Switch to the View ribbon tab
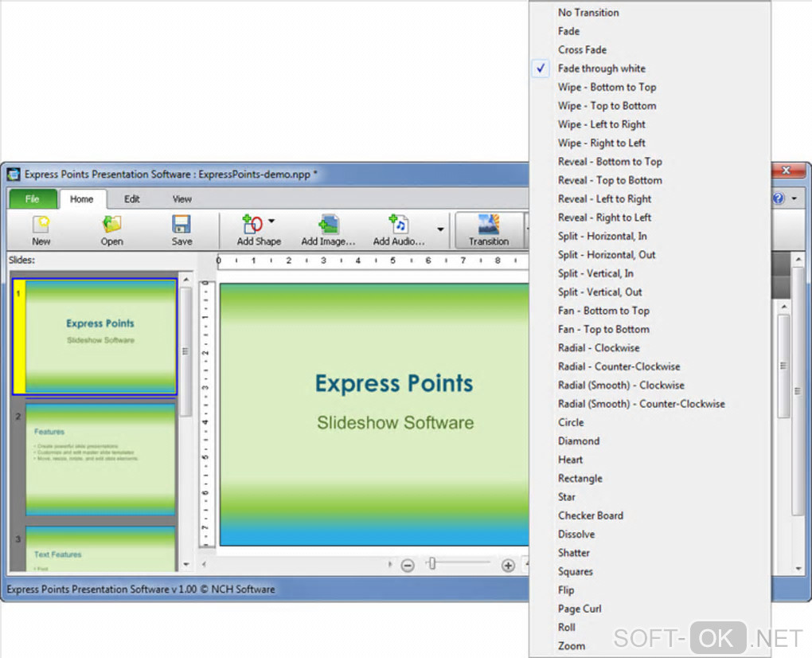The width and height of the screenshot is (812, 658). (182, 199)
